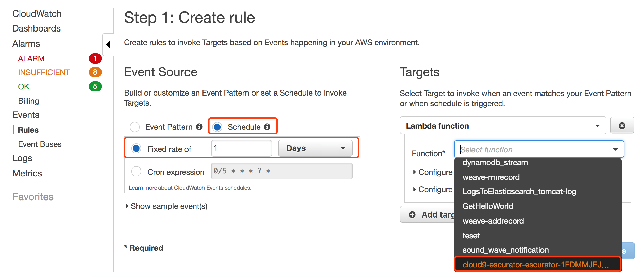Collapse the sidebar with the arrow icon
The height and width of the screenshot is (277, 644).
click(x=108, y=44)
